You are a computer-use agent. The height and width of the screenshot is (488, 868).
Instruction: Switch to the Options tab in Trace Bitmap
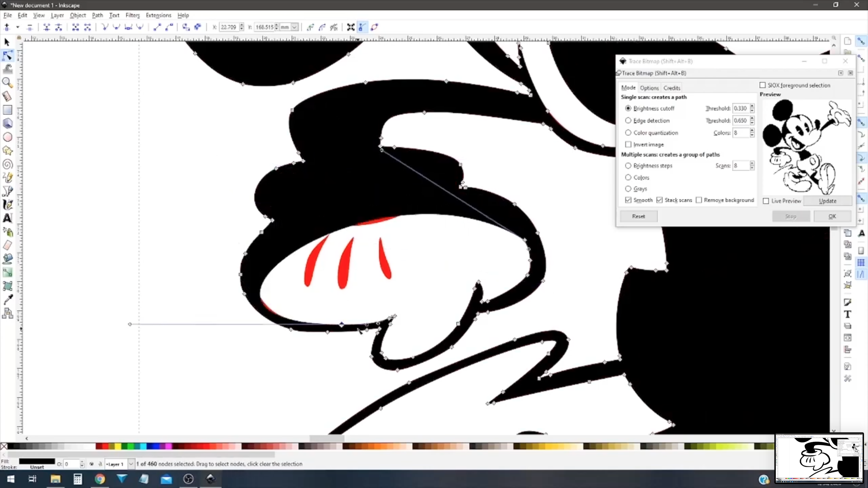pos(650,87)
